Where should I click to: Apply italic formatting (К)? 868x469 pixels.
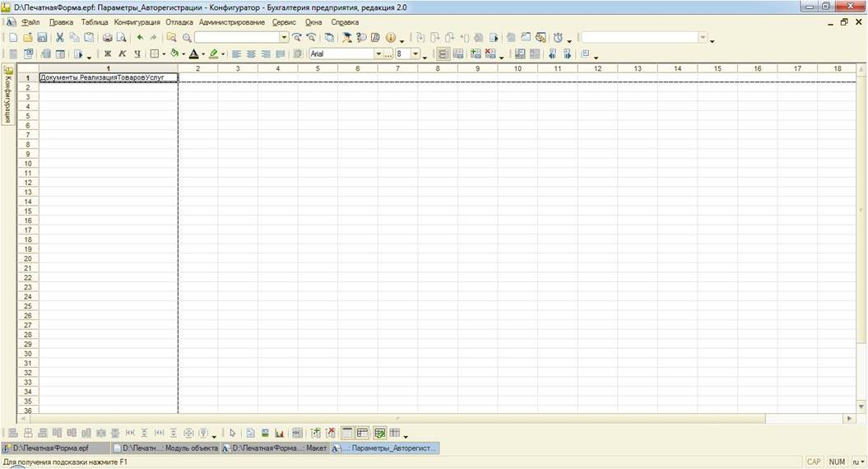(x=123, y=53)
